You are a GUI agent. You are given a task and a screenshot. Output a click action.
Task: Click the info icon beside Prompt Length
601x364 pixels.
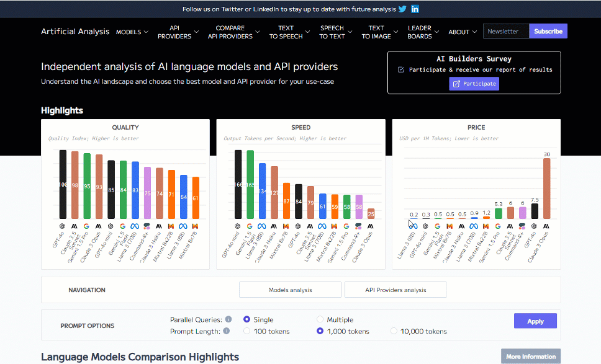point(227,331)
